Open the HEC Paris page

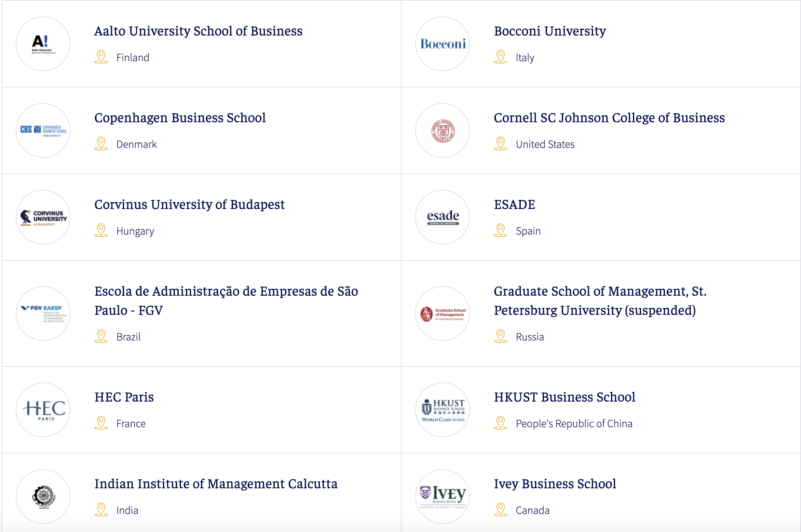click(124, 397)
